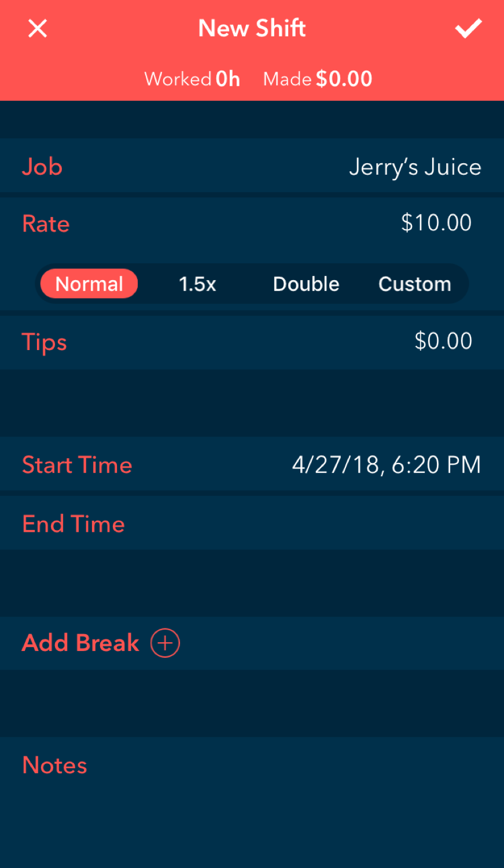Close the New Shift screen with X
The width and height of the screenshot is (504, 868).
(x=38, y=28)
